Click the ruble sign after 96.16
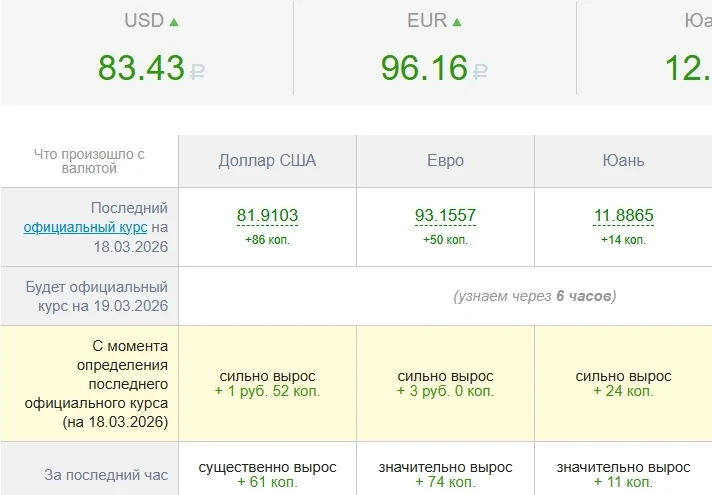This screenshot has height=495, width=712. coord(480,71)
